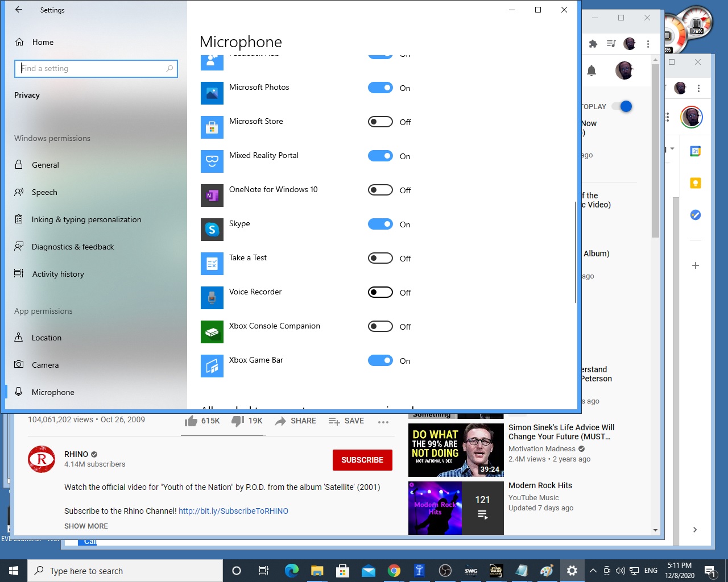The image size is (728, 582).
Task: Click Settings window vertical scrollbar thumb
Action: coord(575,252)
